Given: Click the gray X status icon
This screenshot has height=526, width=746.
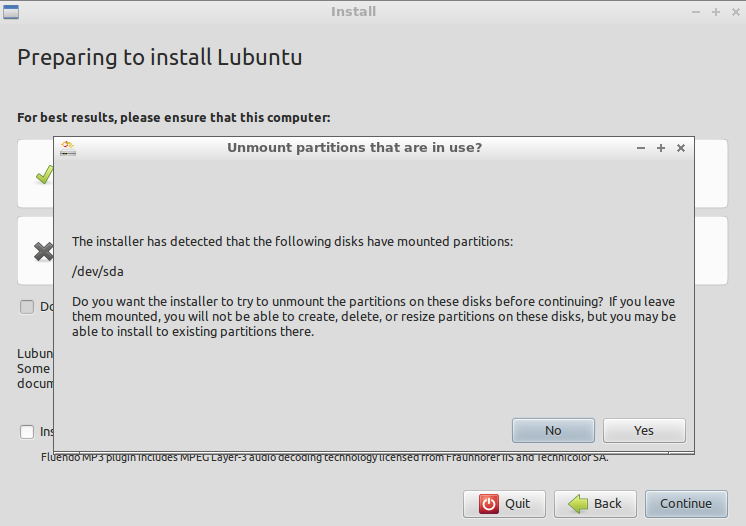Looking at the screenshot, I should point(43,252).
